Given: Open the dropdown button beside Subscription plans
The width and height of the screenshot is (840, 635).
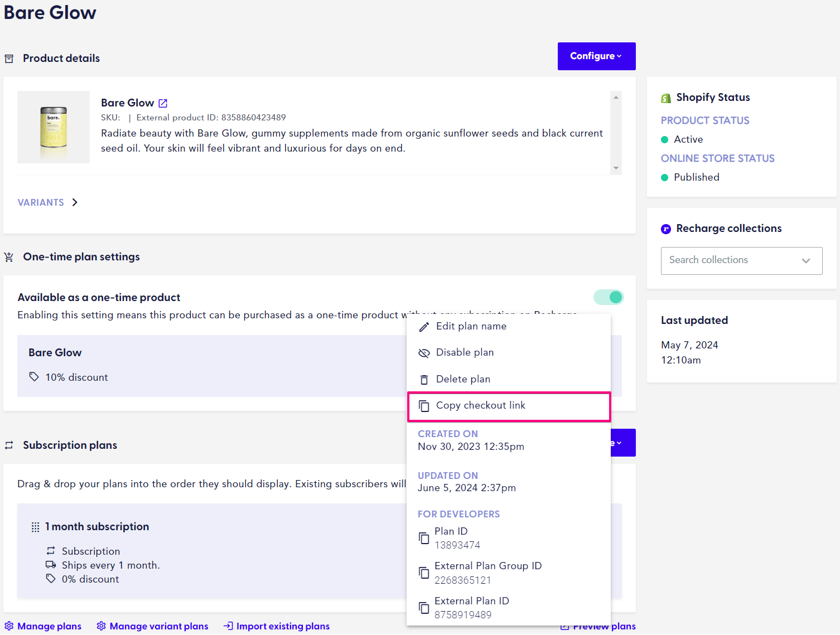Looking at the screenshot, I should pyautogui.click(x=623, y=443).
